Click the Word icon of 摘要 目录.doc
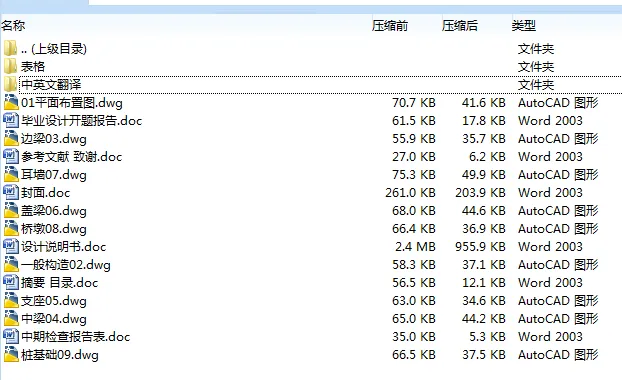The width and height of the screenshot is (622, 380). pyautogui.click(x=11, y=282)
